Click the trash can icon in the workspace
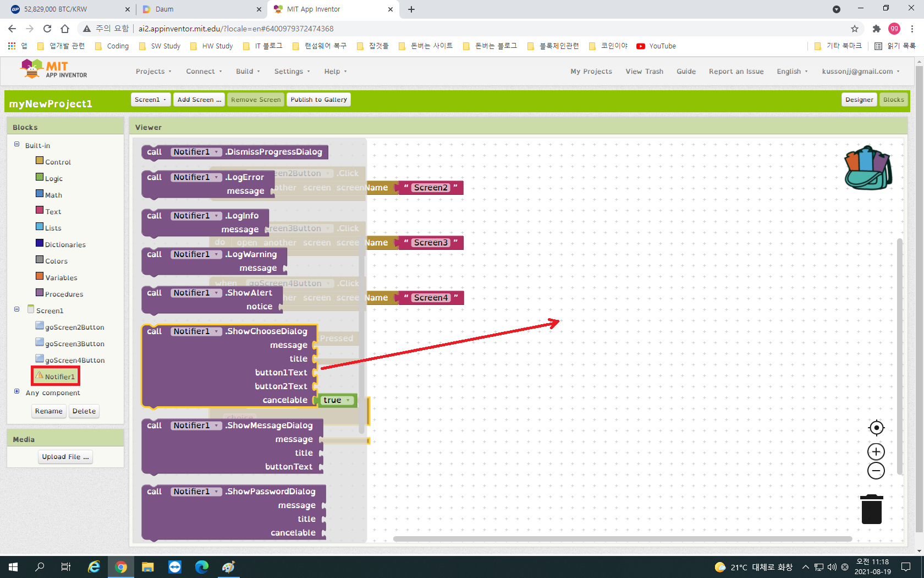This screenshot has width=924, height=578. (872, 509)
